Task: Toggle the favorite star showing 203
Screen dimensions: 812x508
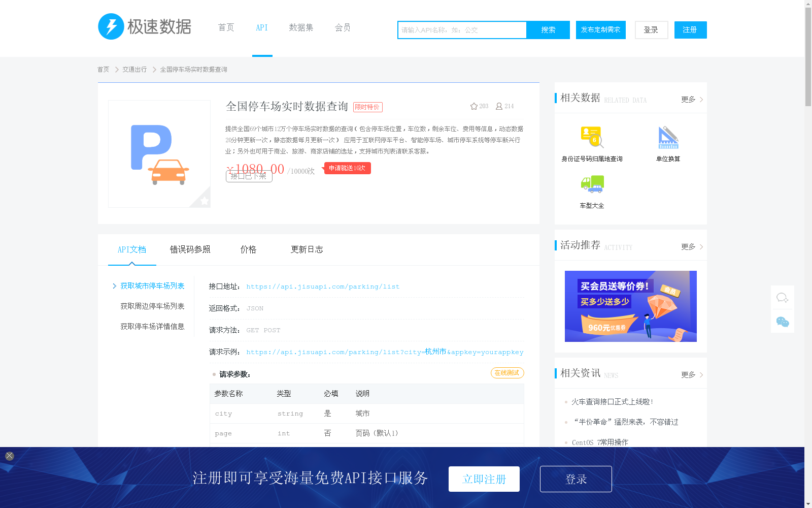Action: point(473,106)
